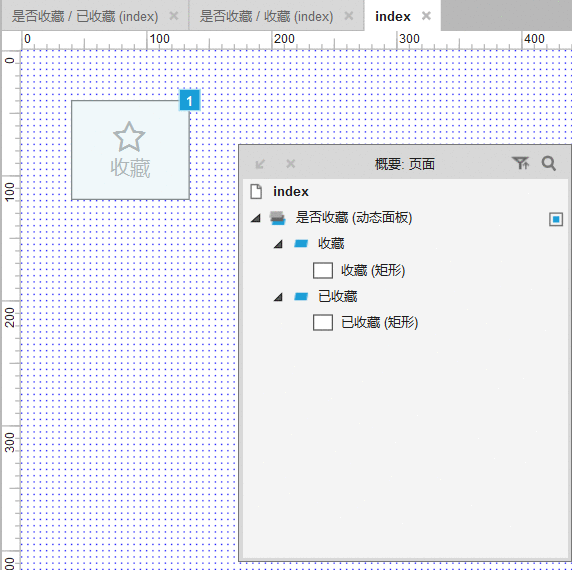Close the 概要 outline panel
Viewport: 572px width, 570px height.
pyautogui.click(x=291, y=163)
